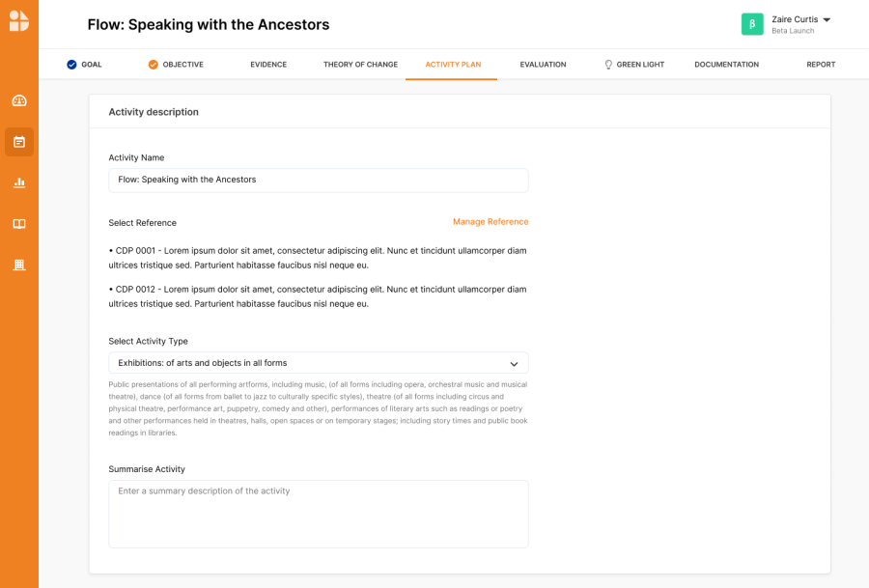Click the Green Light lightbulb icon
This screenshot has width=869, height=588.
coord(608,65)
